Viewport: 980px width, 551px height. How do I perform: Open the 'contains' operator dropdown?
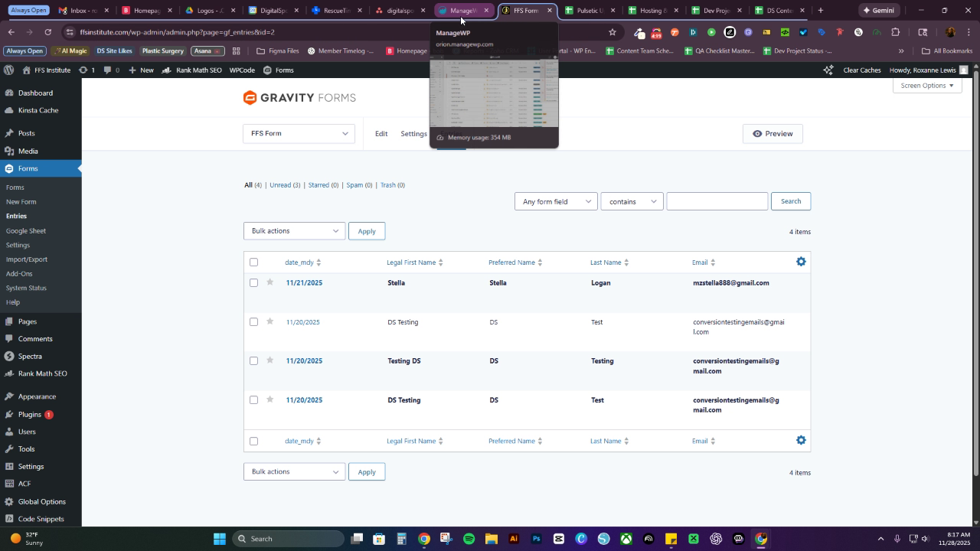[x=632, y=201]
